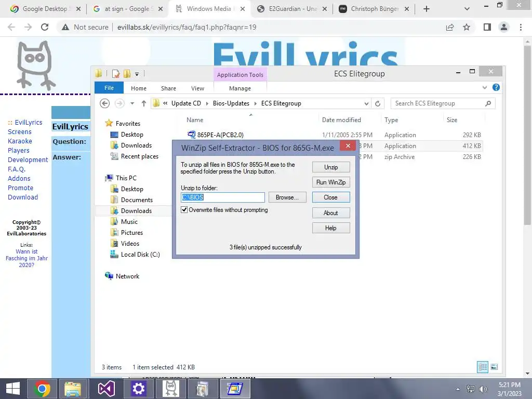Bookmark this page with the star icon

pos(467,27)
